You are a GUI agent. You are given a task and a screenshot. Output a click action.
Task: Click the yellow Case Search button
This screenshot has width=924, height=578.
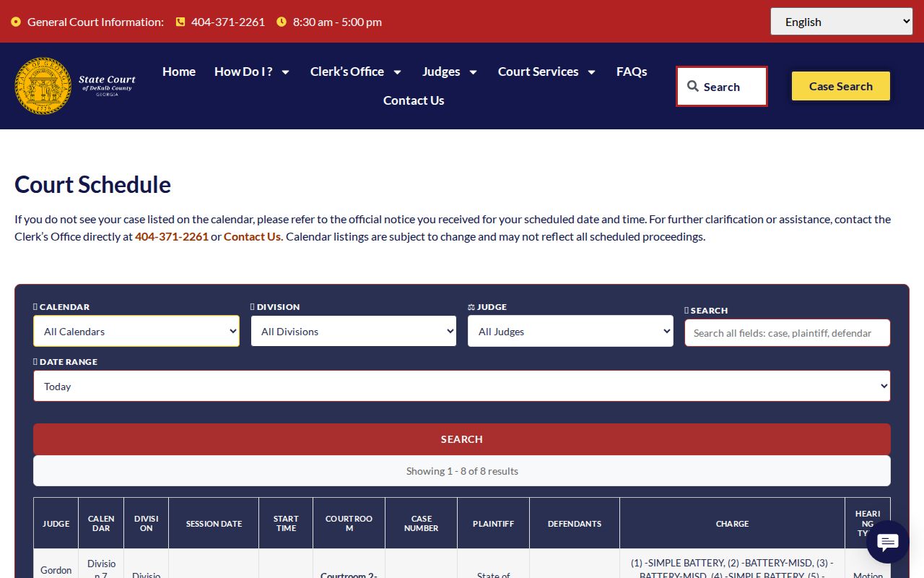(x=841, y=86)
